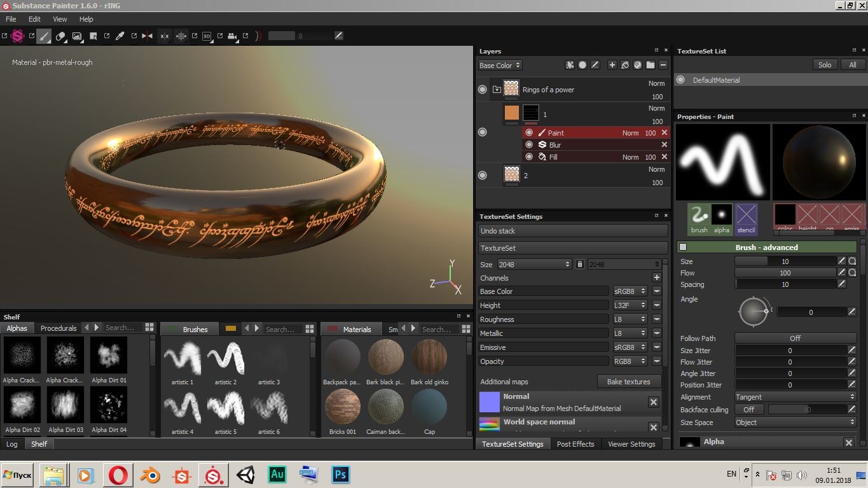Delete layer with minus icon
Viewport: 868px width, 488px height.
point(663,65)
